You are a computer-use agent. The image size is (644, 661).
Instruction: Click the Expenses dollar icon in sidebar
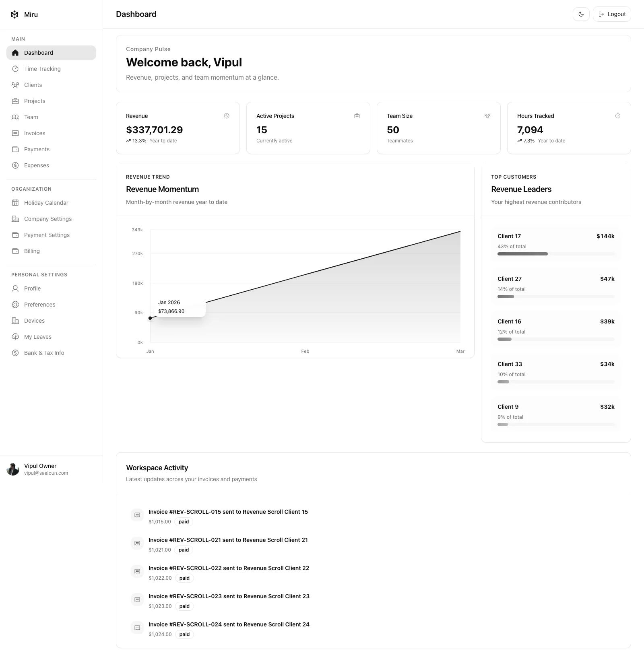click(x=15, y=165)
